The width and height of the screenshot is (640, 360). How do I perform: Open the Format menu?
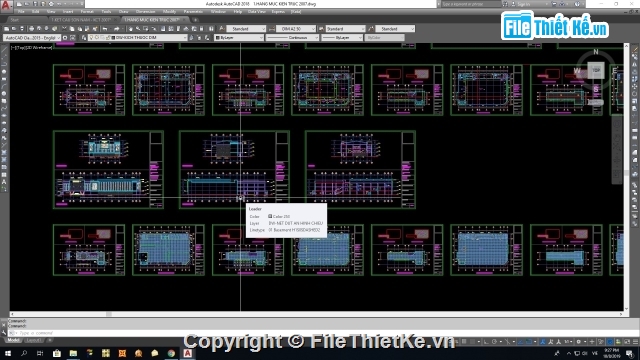(87, 12)
